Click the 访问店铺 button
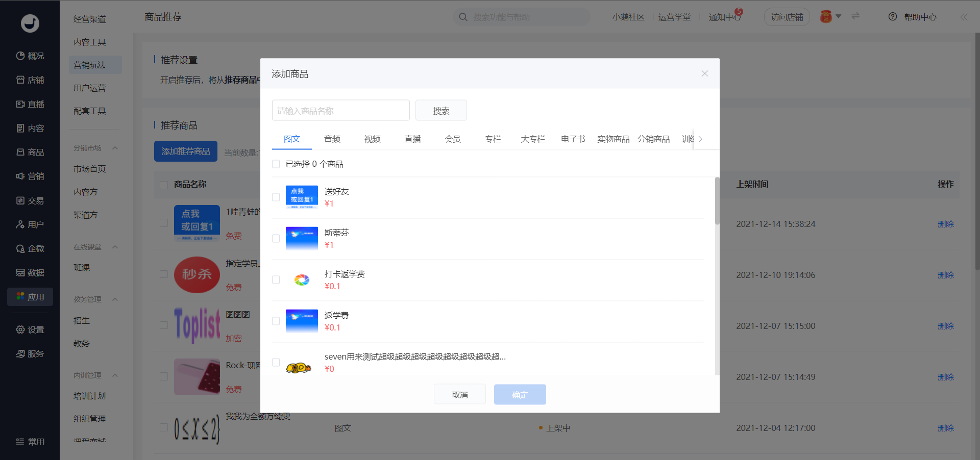The width and height of the screenshot is (980, 460). click(x=787, y=17)
